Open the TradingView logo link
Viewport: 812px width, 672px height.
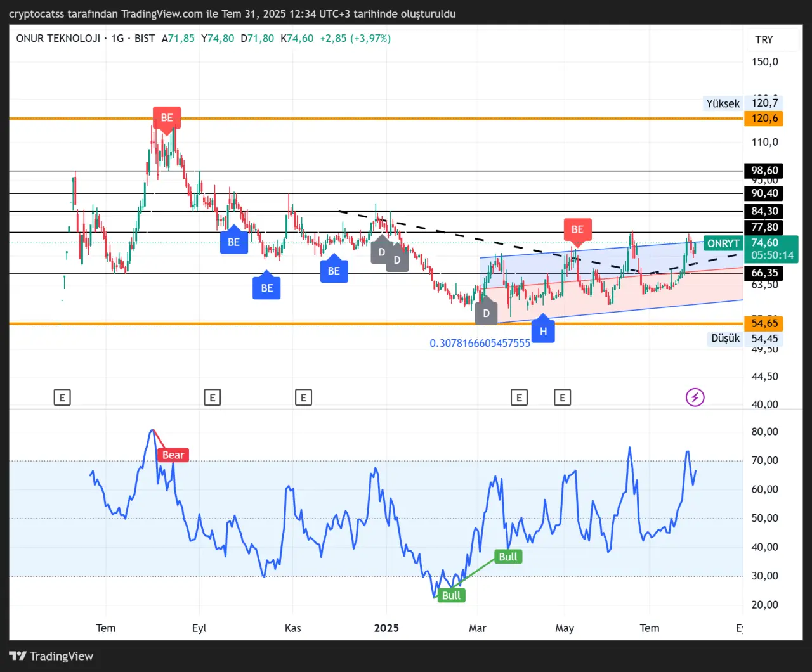51,656
